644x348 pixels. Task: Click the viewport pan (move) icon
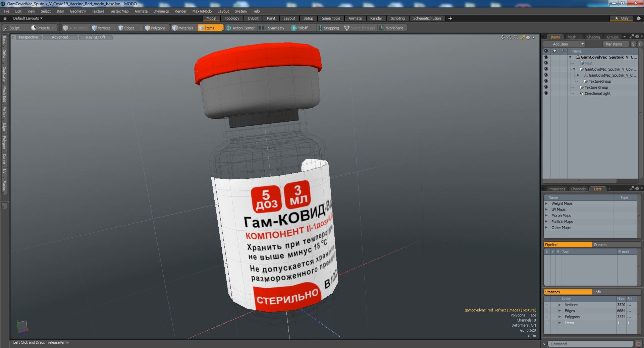[502, 37]
